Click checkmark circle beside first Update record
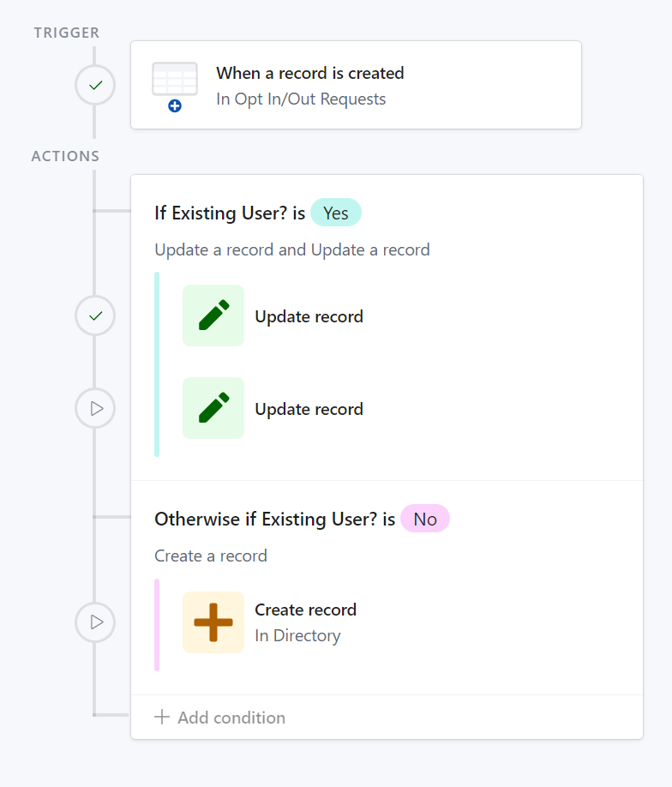Viewport: 672px width, 787px height. 95,316
